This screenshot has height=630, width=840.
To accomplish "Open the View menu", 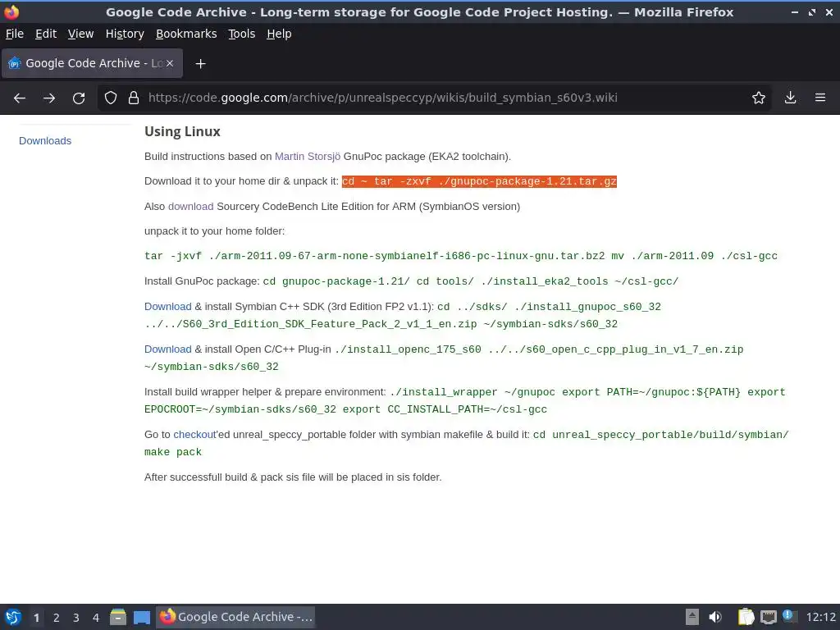I will 81,34.
